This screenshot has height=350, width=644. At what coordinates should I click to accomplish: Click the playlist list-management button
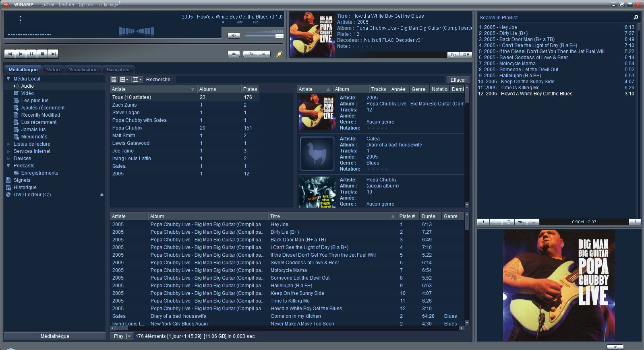pos(533,222)
